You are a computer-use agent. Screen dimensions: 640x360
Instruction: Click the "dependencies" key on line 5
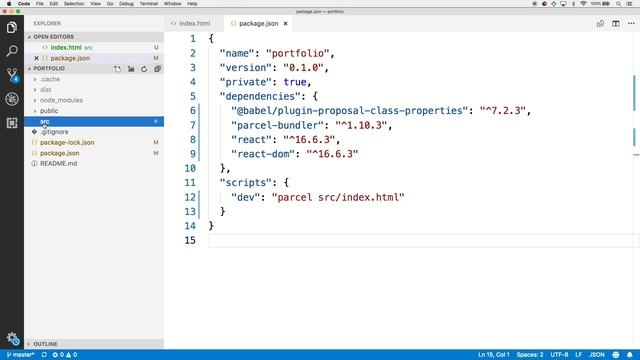tap(260, 96)
